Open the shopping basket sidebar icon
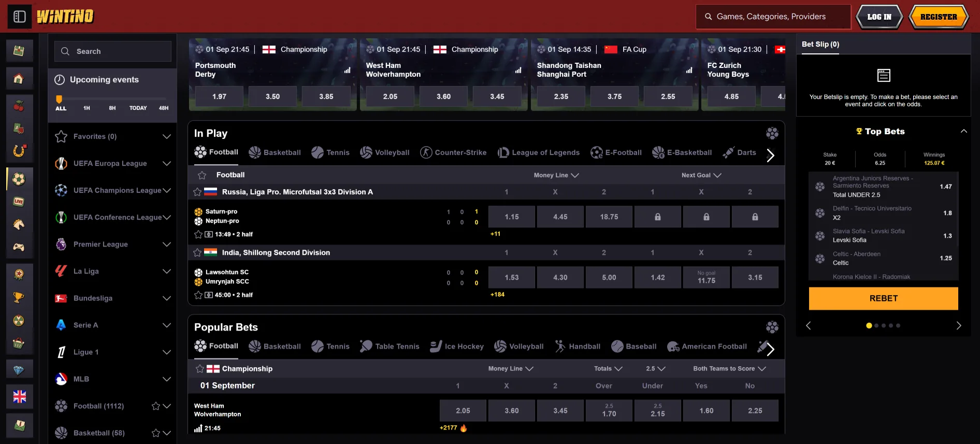Image resolution: width=980 pixels, height=444 pixels. click(x=19, y=343)
